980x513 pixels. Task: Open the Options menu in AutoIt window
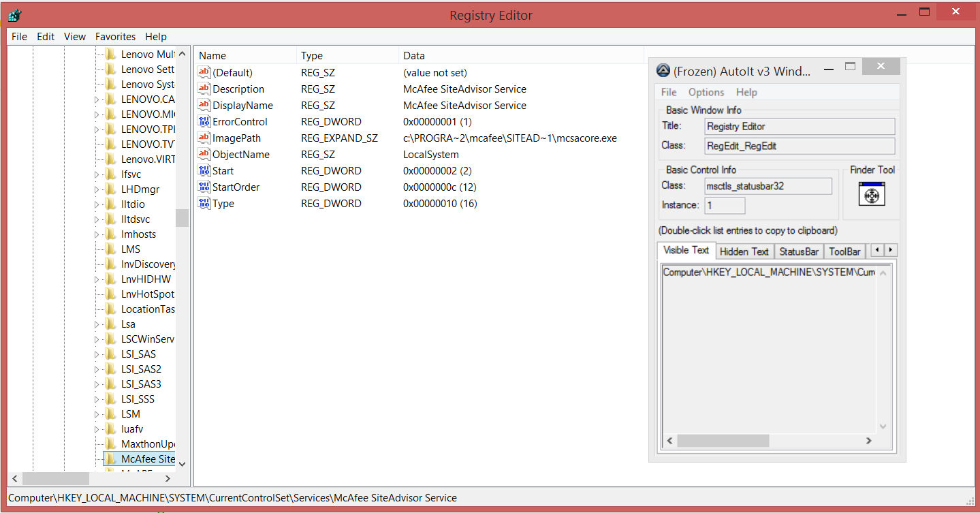click(706, 92)
